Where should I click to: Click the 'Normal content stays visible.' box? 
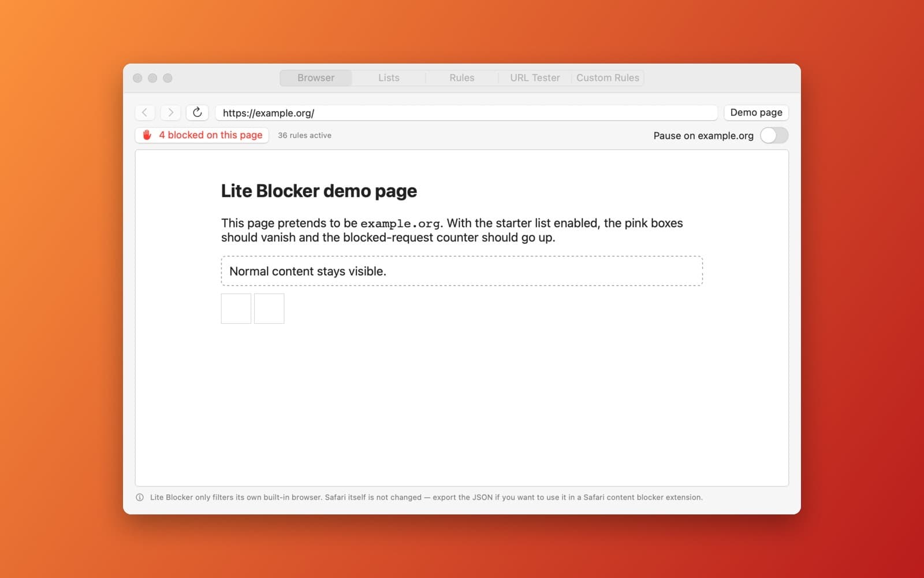[x=462, y=271]
